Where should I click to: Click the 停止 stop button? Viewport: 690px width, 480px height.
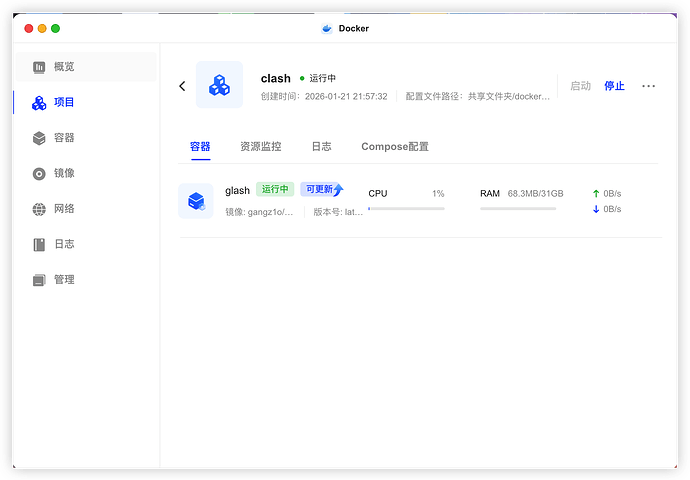pyautogui.click(x=614, y=86)
